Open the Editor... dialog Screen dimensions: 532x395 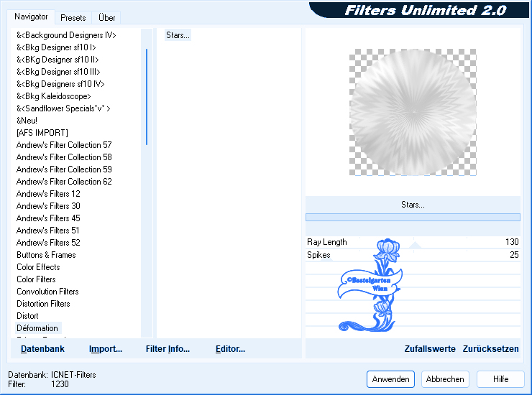230,349
